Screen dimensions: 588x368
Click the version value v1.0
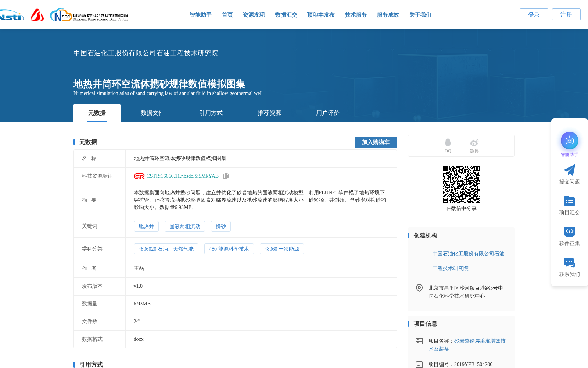(138, 286)
